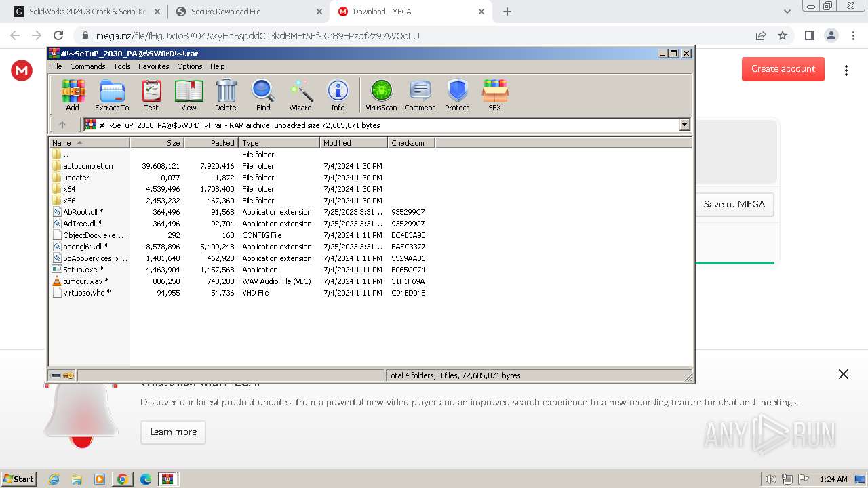
Task: Select the ObjectDock.exe config file
Action: point(90,235)
